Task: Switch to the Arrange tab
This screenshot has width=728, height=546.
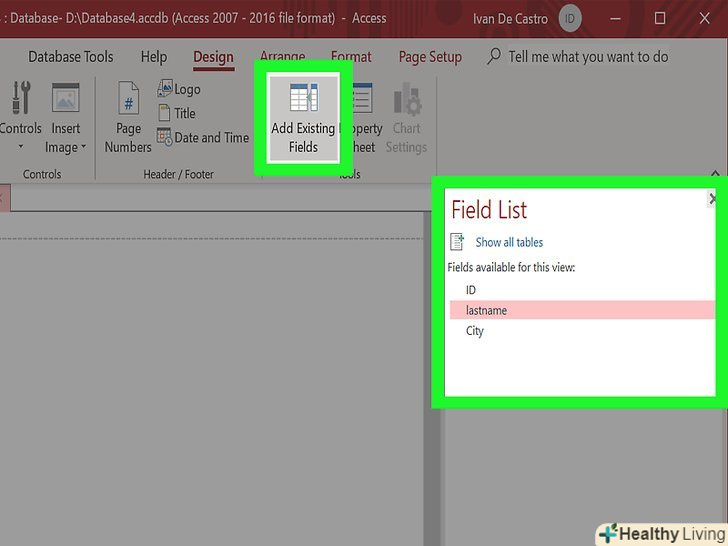Action: (x=282, y=56)
